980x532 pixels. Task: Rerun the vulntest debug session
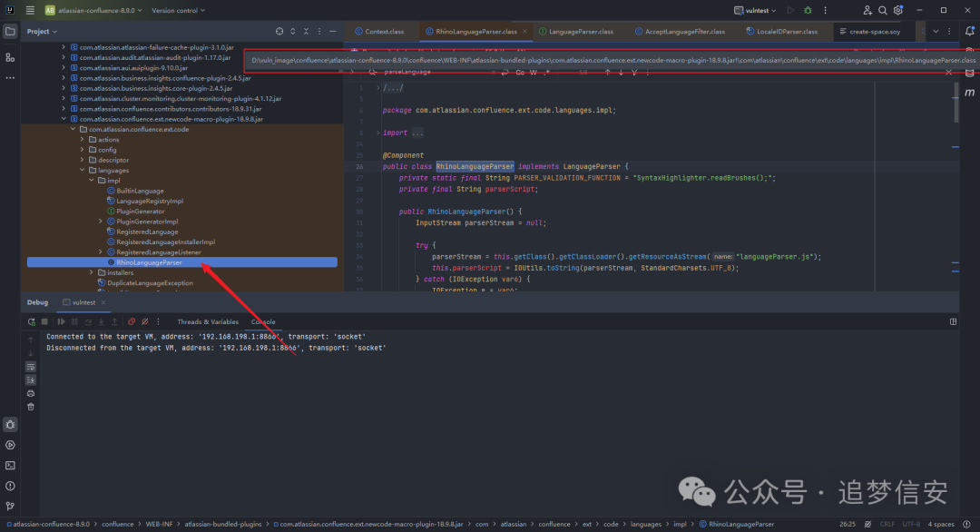(31, 322)
